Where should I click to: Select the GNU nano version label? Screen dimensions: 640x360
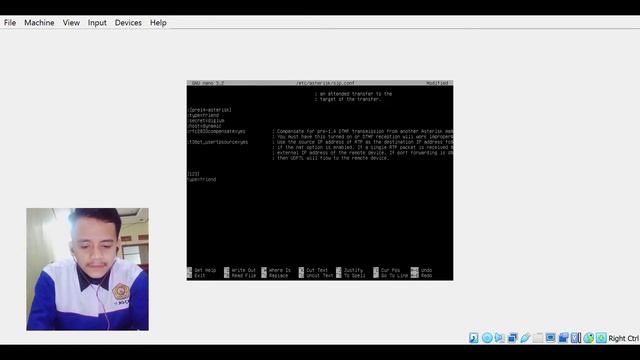click(x=208, y=83)
